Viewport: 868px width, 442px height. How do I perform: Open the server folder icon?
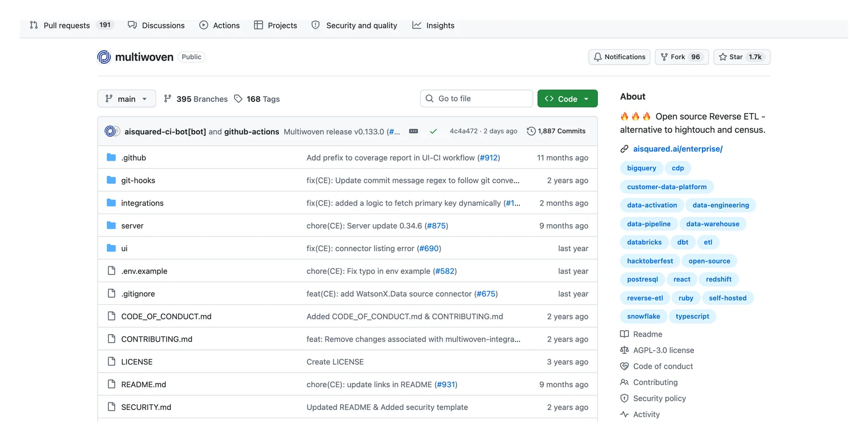[x=111, y=226]
